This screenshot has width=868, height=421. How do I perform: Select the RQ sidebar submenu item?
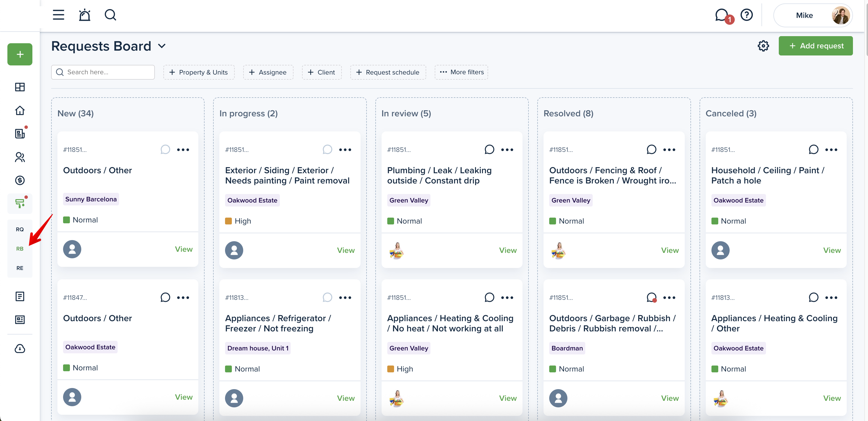pyautogui.click(x=20, y=229)
